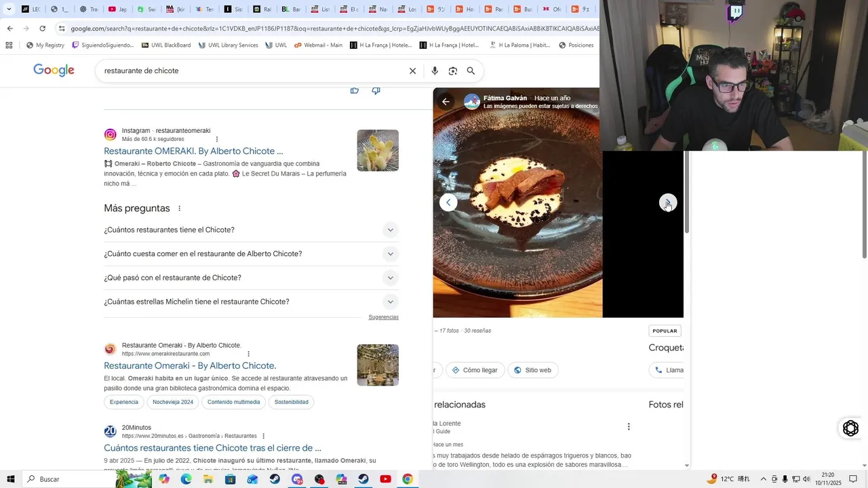Open the site information icon in address bar

(x=62, y=28)
